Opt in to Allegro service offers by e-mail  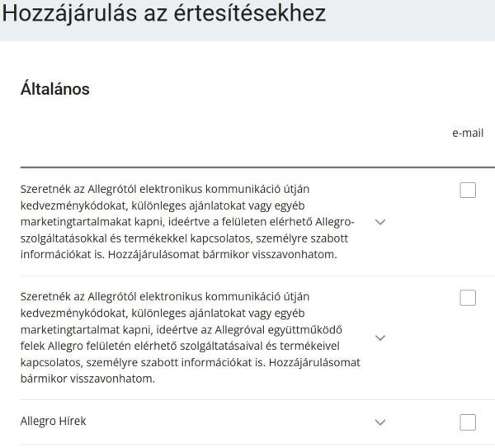pyautogui.click(x=468, y=191)
